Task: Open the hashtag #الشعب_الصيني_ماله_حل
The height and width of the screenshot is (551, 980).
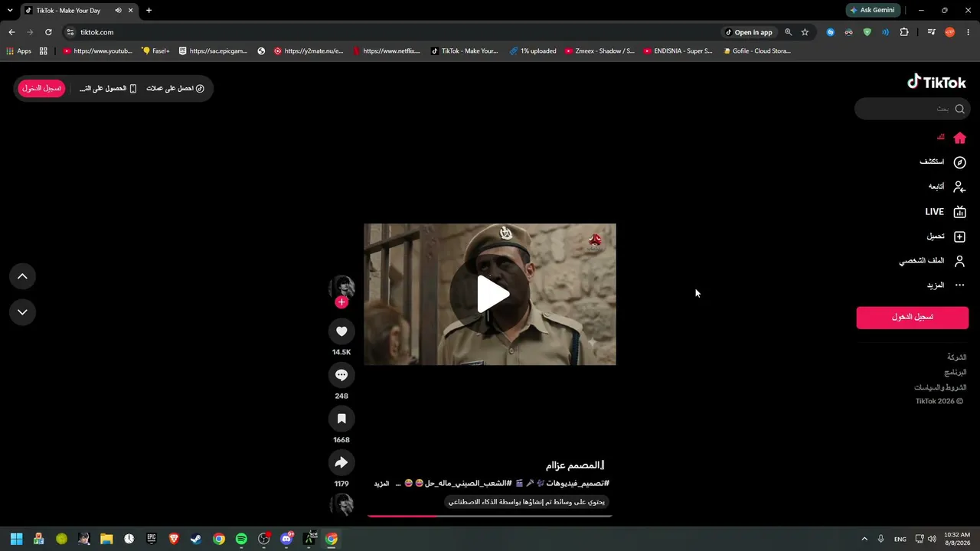Action: 468,484
